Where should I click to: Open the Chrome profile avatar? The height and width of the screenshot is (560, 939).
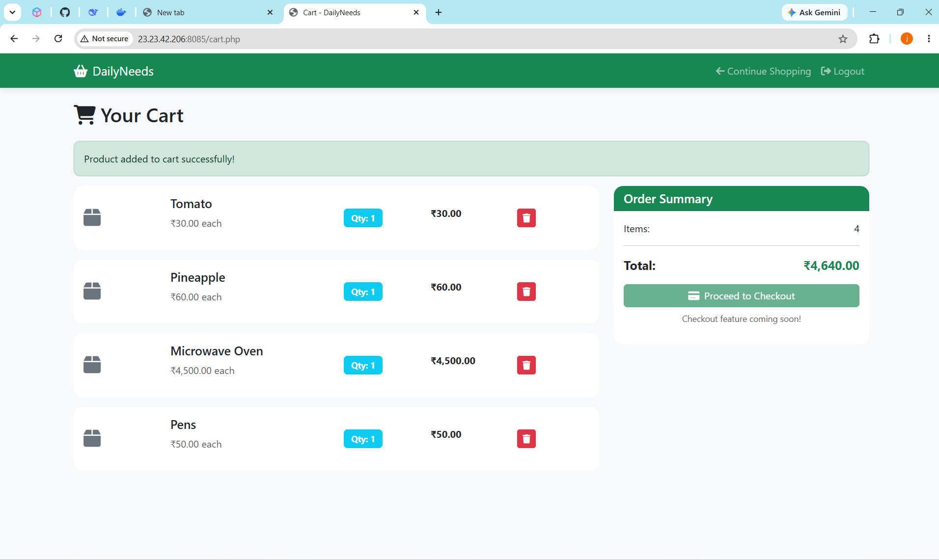tap(907, 39)
